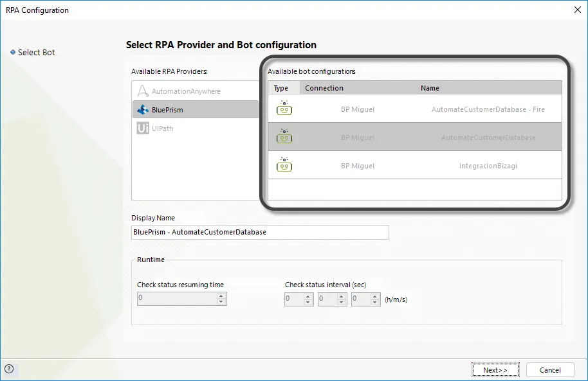Sort by the Name column header
This screenshot has width=588, height=381.
pos(489,87)
